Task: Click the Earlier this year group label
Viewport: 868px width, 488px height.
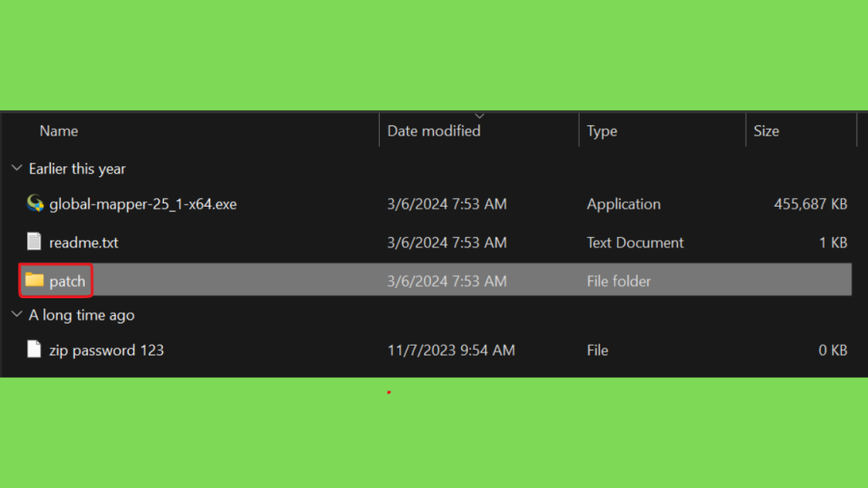Action: click(x=77, y=169)
